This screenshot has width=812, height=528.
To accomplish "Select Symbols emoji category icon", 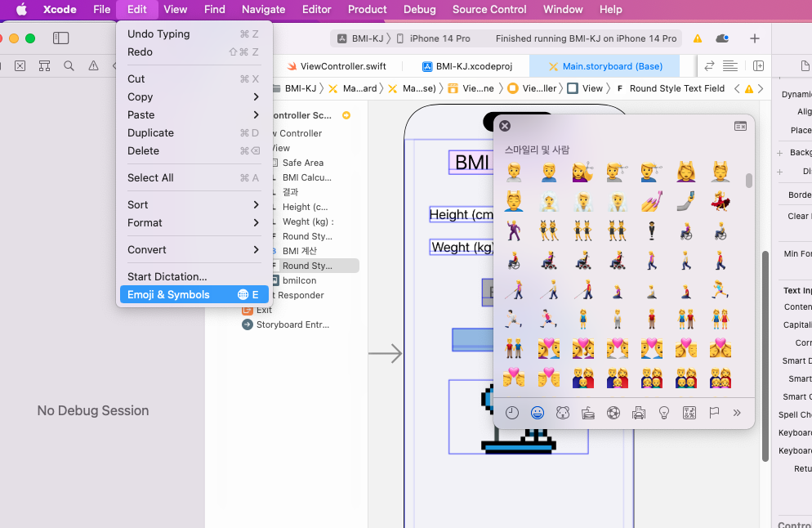I will [689, 413].
